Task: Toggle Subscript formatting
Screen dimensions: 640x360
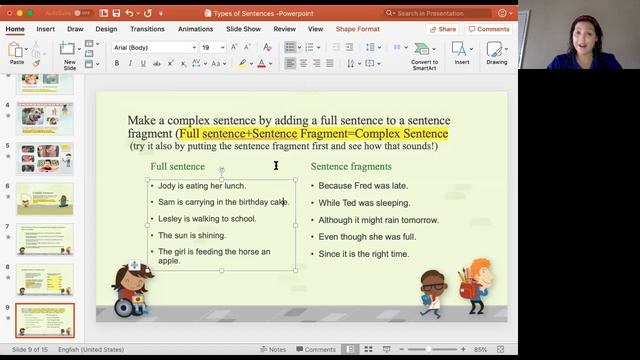Action: point(184,63)
